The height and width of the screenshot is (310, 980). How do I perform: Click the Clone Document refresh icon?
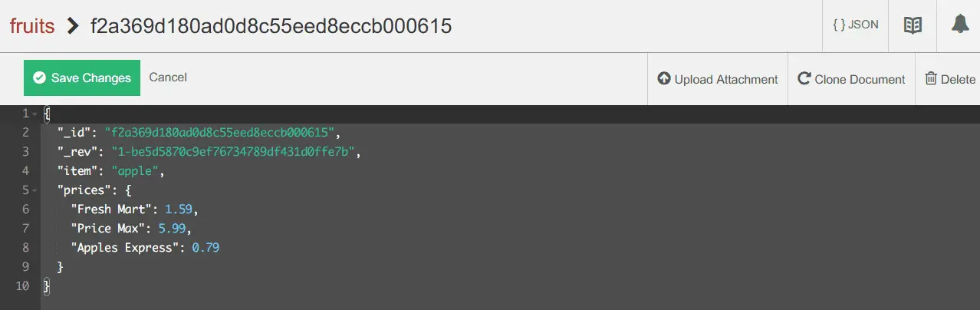[x=804, y=78]
